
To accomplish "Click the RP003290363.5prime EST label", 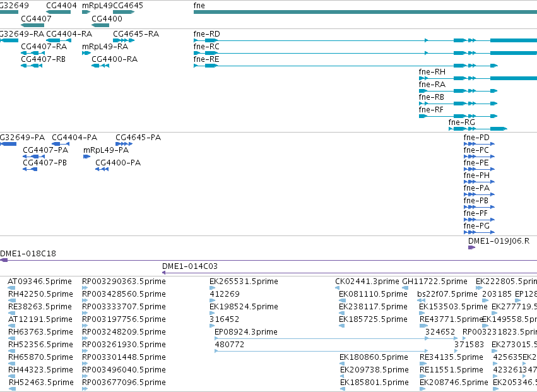I will pyautogui.click(x=124, y=282).
